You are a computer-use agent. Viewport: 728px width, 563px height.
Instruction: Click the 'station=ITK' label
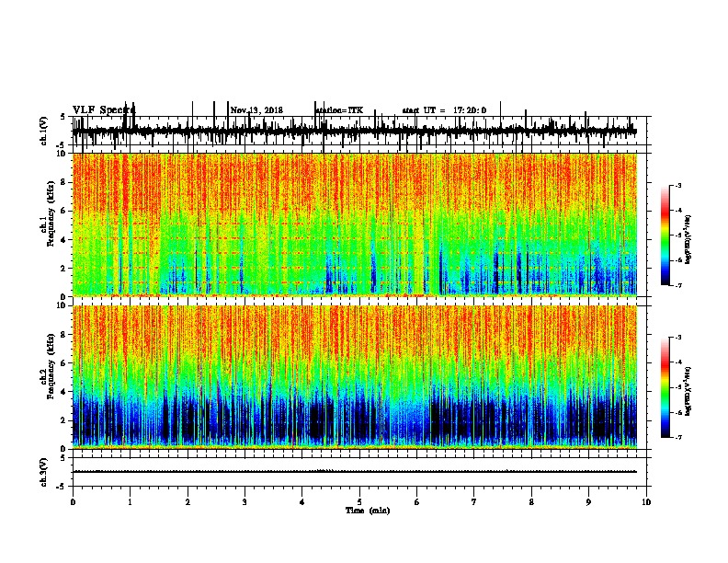[x=339, y=110]
